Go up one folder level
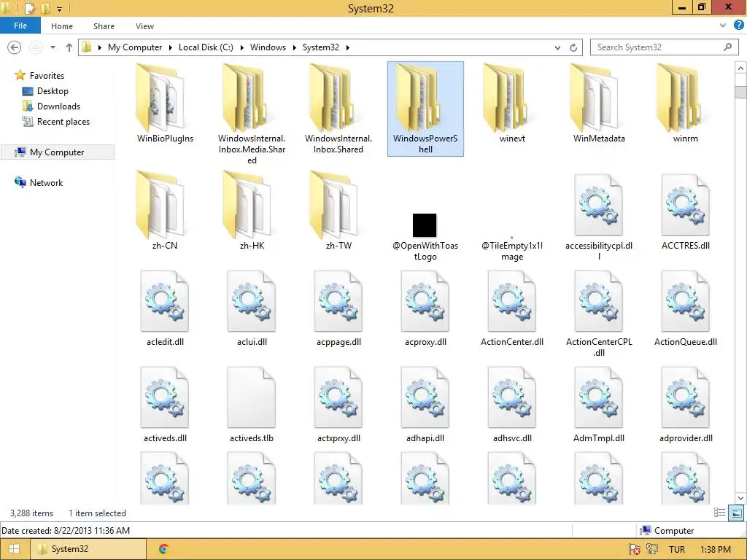The image size is (747, 560). point(69,47)
